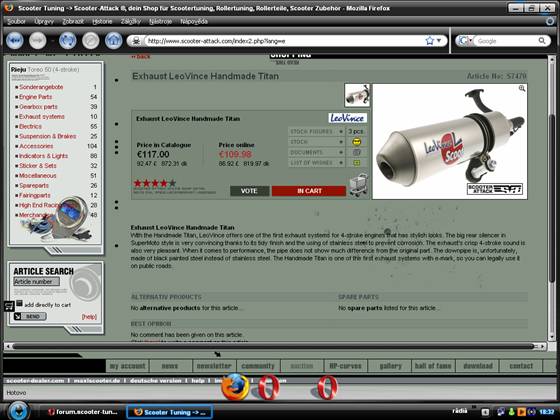Viewport: 560px width, 420px height.
Task: Click the small exhaust thumbnail image
Action: [357, 95]
